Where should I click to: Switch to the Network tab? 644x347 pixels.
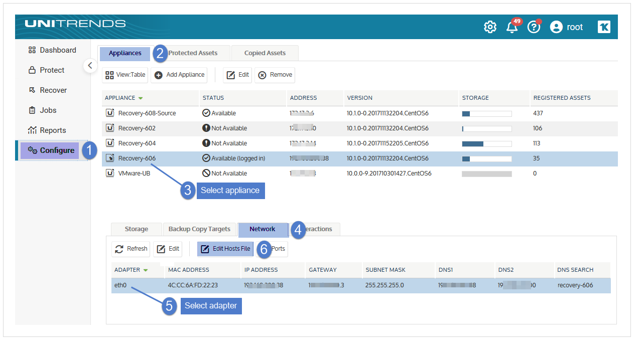point(263,230)
